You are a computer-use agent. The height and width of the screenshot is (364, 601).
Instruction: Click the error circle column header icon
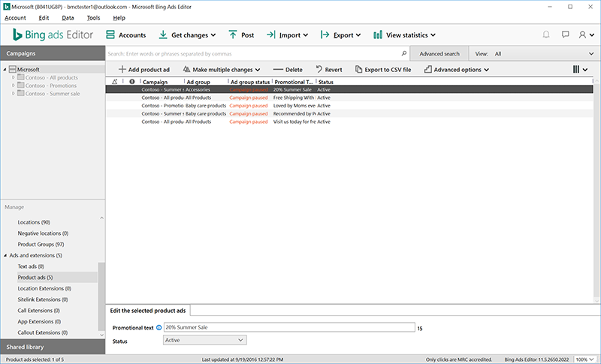click(132, 82)
